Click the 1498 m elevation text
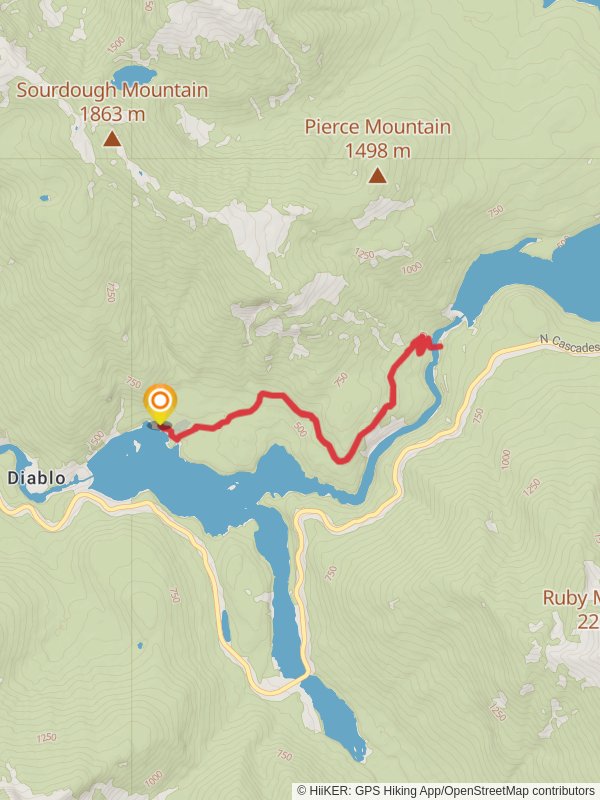 (x=378, y=151)
